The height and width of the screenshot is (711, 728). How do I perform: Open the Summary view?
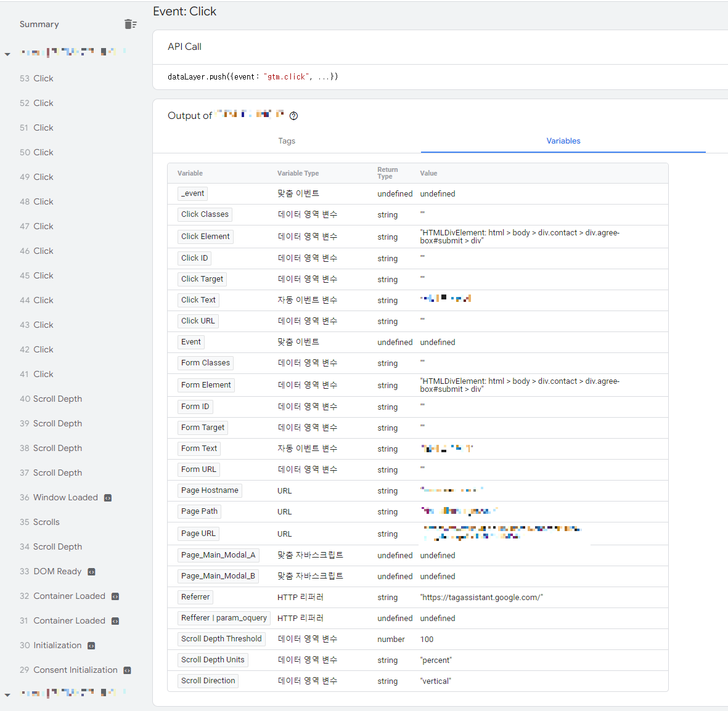pyautogui.click(x=39, y=24)
